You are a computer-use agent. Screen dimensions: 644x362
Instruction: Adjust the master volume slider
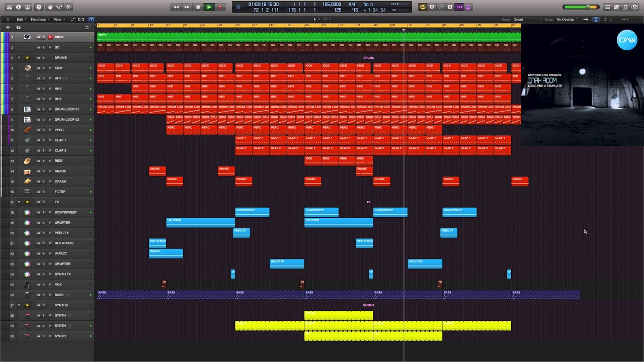pos(581,7)
